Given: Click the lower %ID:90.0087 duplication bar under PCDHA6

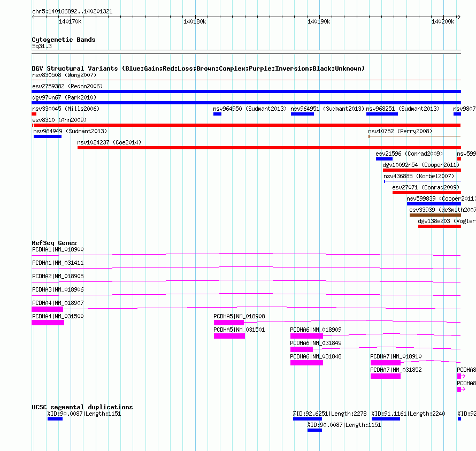Looking at the screenshot, I should coord(314,430).
